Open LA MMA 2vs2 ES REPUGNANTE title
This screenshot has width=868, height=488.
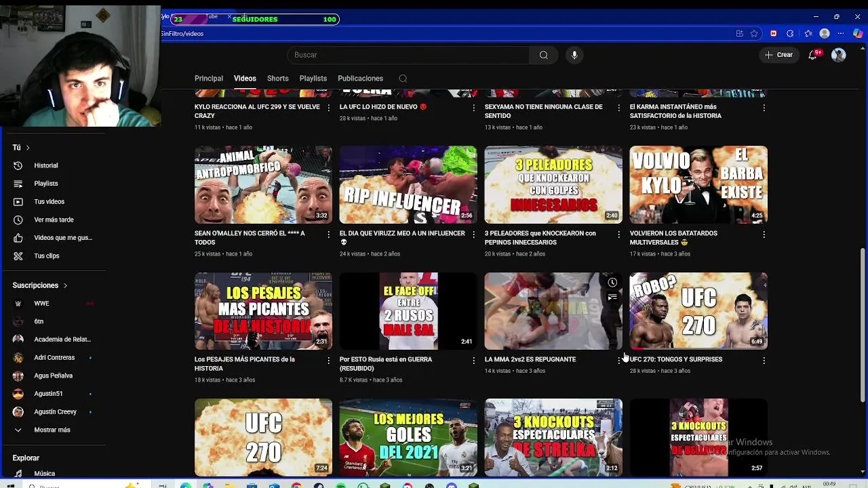click(530, 359)
